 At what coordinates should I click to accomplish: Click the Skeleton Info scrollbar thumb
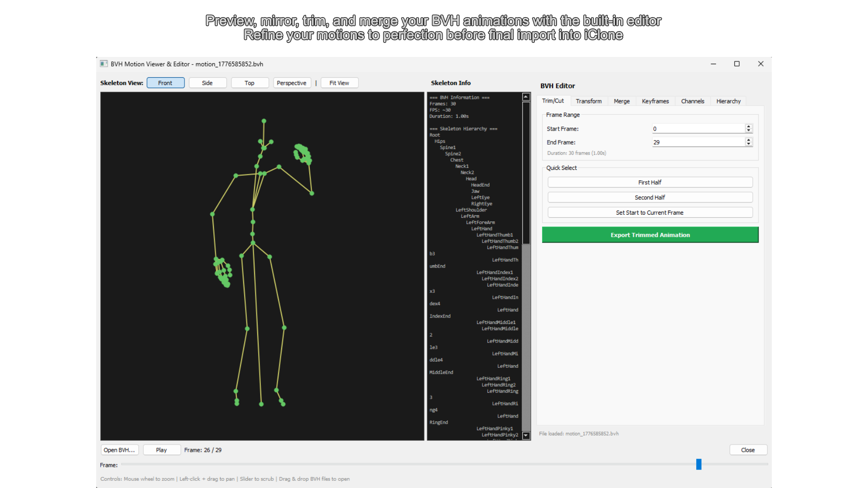526,173
